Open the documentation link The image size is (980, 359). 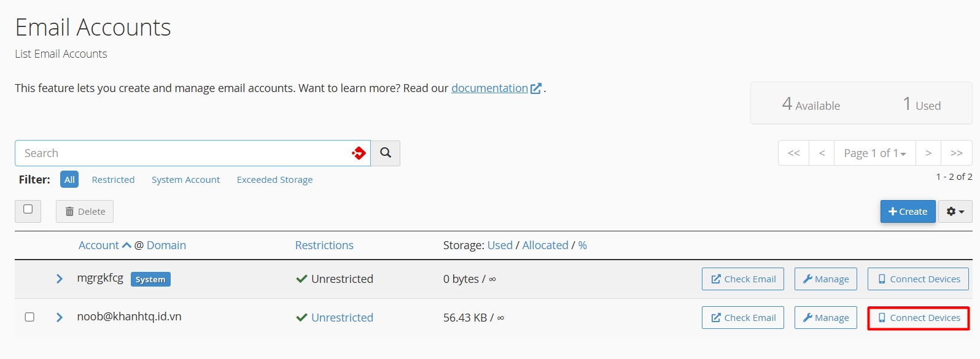[x=490, y=88]
